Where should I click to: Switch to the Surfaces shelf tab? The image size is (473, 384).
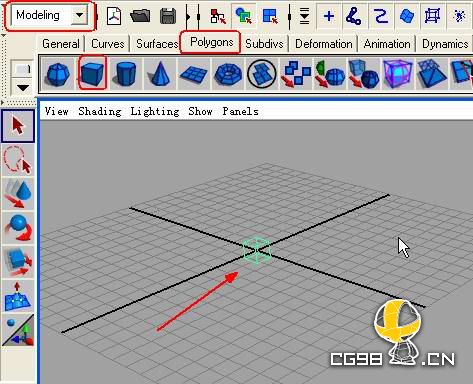(157, 44)
